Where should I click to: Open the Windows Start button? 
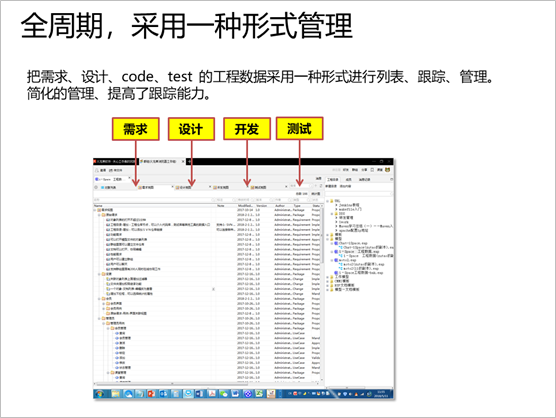point(99,394)
